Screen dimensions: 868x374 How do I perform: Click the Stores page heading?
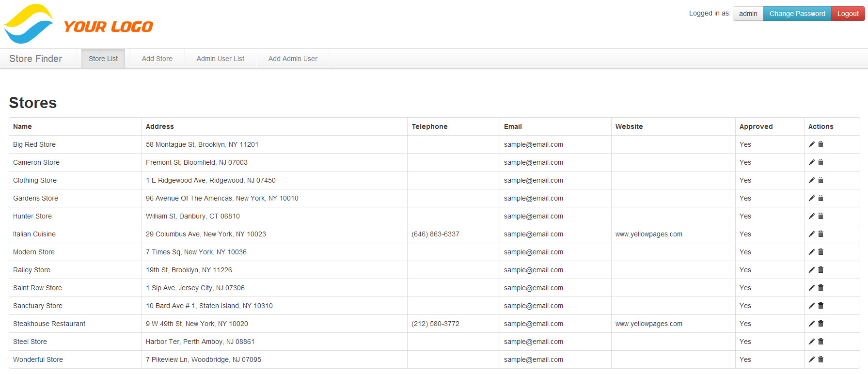(33, 103)
